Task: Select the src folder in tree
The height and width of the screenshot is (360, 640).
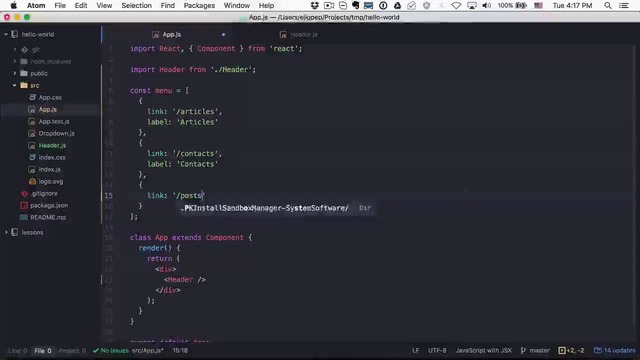Action: (x=35, y=85)
